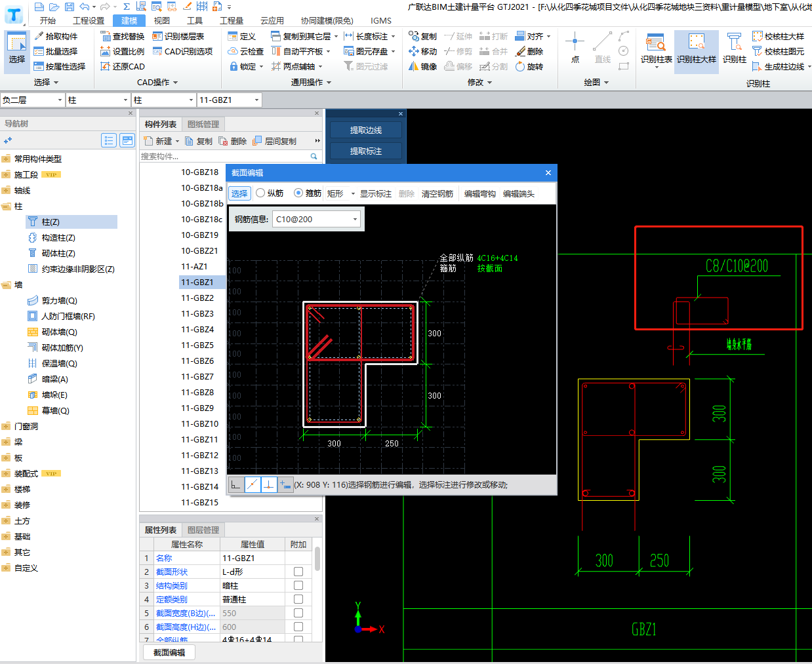Image resolution: width=812 pixels, height=664 pixels.
Task: Click the 截面编辑 button at bottom
Action: coord(169,652)
